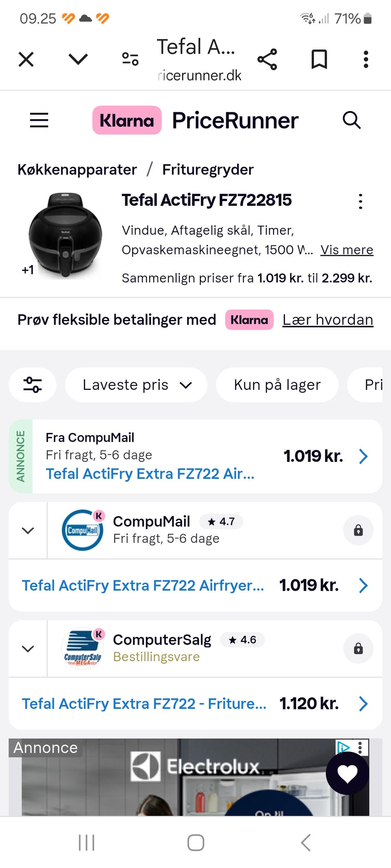
Task: Go to Køkkenapparater breadcrumb category
Action: [77, 169]
